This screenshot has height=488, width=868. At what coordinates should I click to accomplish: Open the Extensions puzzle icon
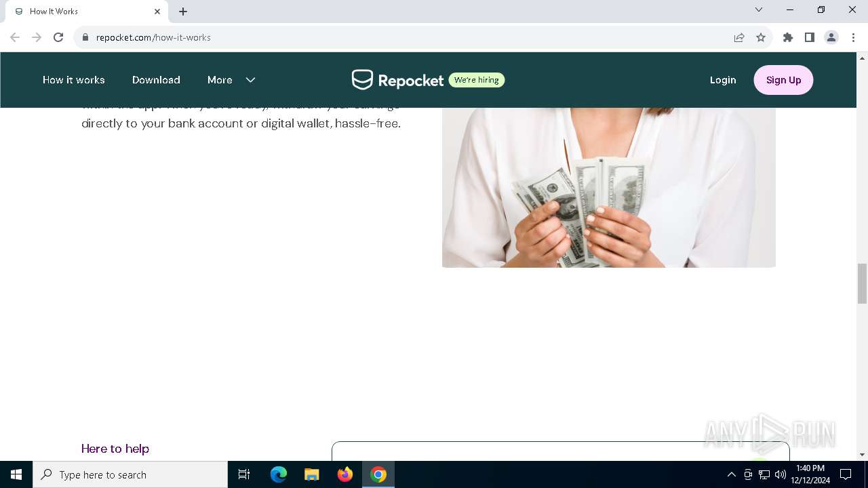pos(788,37)
